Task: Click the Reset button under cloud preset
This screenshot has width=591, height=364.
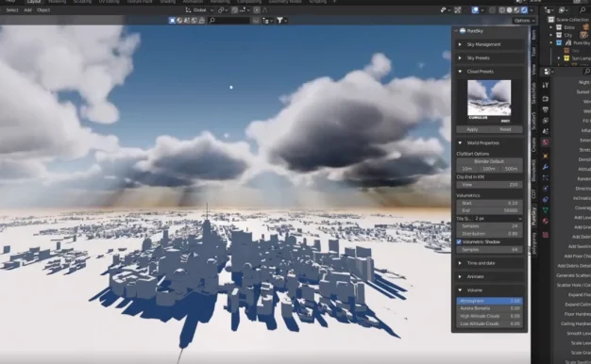Action: [506, 129]
